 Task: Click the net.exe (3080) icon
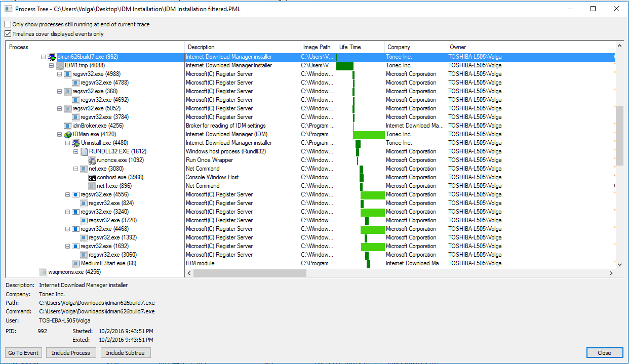84,169
